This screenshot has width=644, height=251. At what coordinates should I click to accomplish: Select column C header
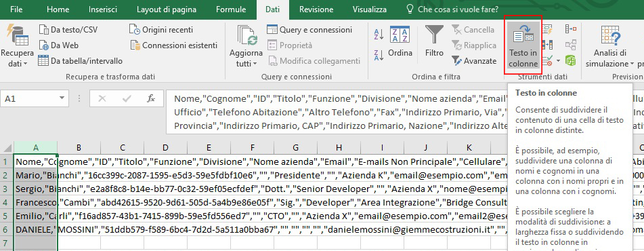[x=123, y=147]
